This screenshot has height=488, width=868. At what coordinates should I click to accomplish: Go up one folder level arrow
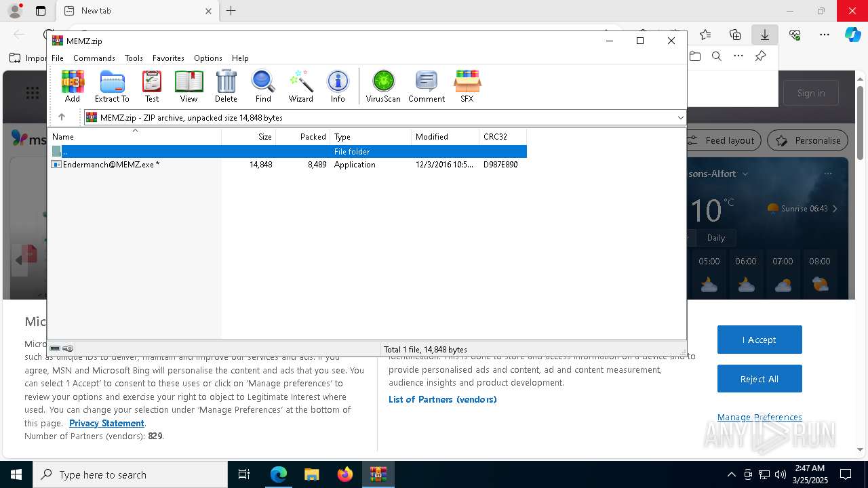[x=62, y=117]
